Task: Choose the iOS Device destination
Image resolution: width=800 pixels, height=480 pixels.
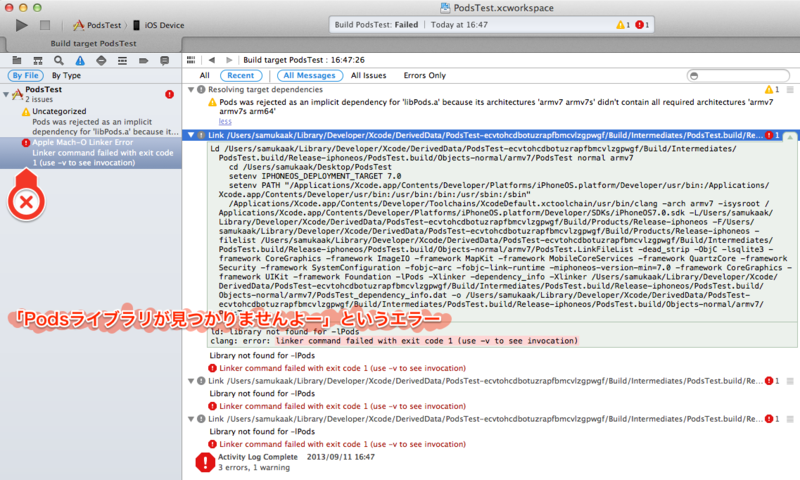Action: pos(159,25)
